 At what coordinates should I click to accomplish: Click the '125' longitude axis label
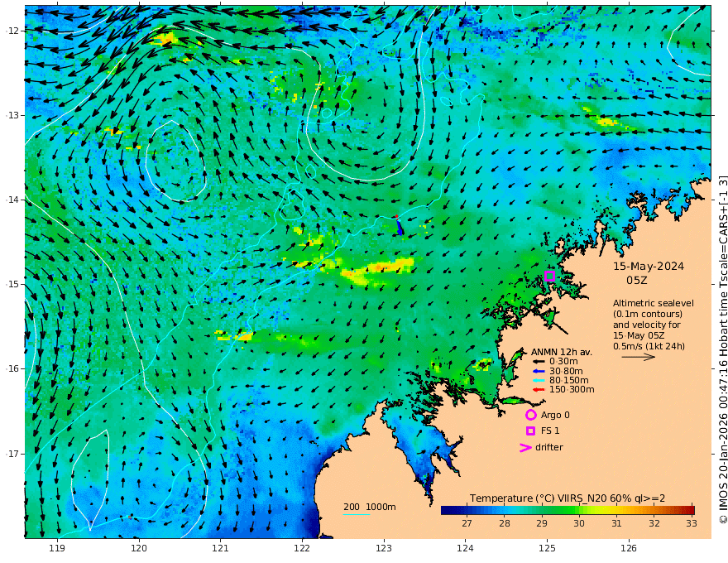tap(547, 548)
